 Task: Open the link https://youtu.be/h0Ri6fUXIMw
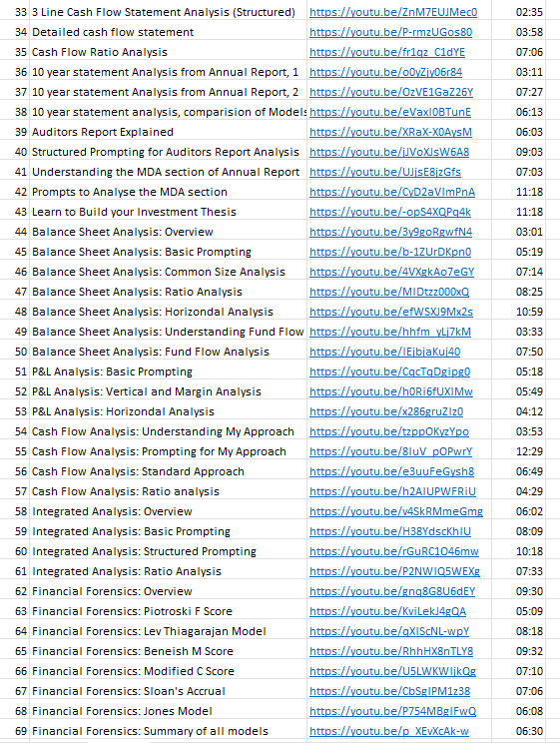[391, 391]
